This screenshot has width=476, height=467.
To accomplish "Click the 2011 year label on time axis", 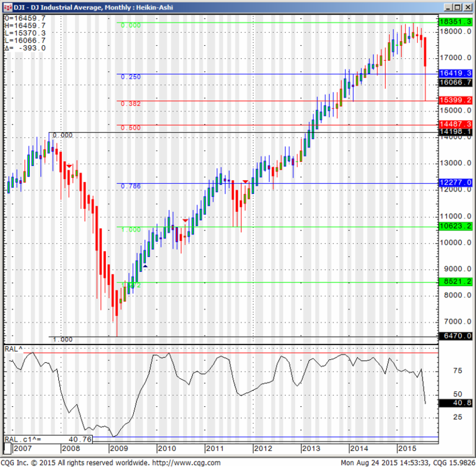I will (x=215, y=449).
